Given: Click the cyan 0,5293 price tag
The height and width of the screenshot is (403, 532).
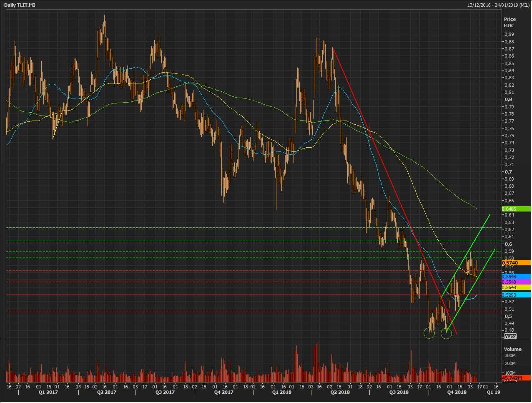Looking at the screenshot, I should tap(516, 295).
